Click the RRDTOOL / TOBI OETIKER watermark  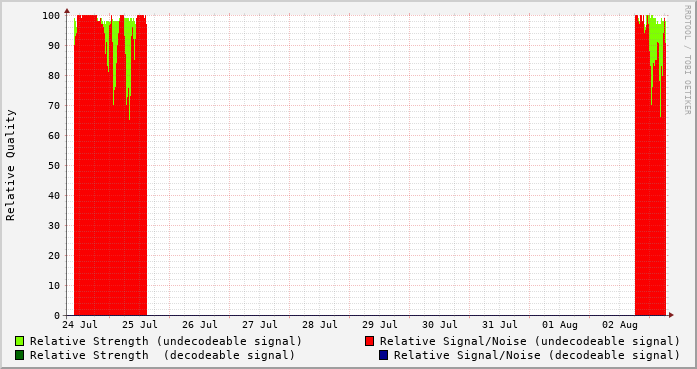pos(688,60)
